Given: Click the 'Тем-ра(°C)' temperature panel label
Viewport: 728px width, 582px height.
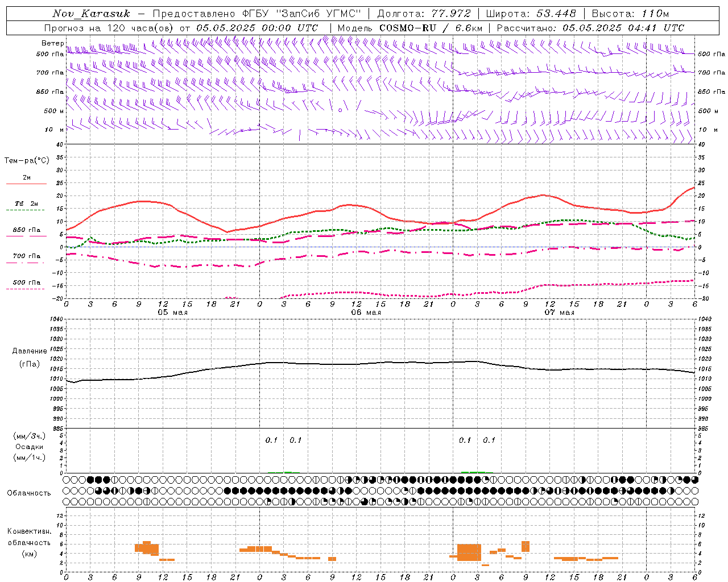Looking at the screenshot, I should tap(27, 161).
